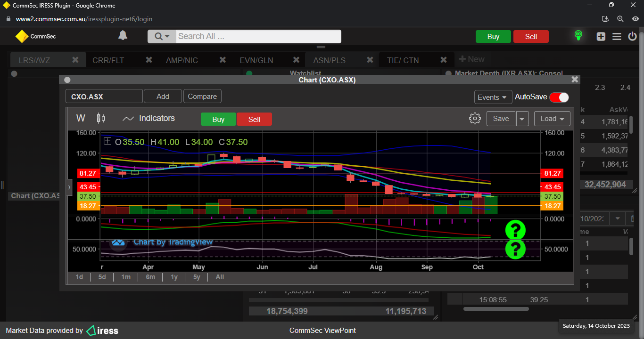Click the browser zoom magnifier icon

coord(620,19)
